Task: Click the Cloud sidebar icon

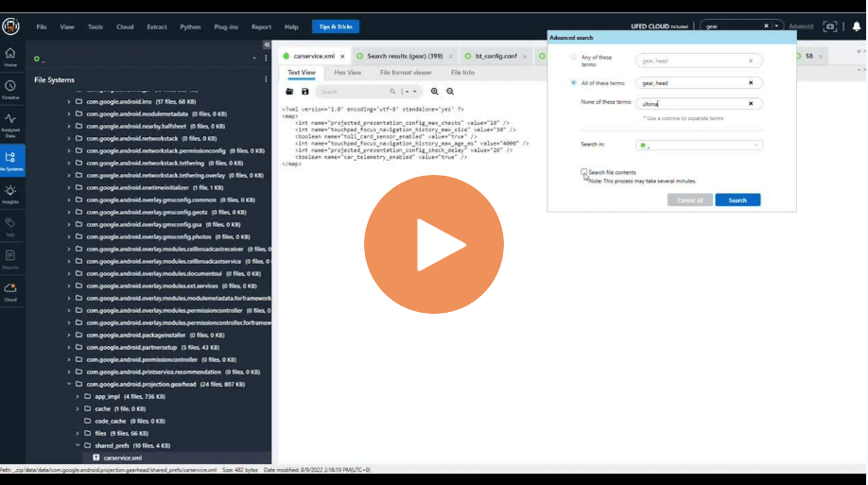Action: tap(10, 290)
